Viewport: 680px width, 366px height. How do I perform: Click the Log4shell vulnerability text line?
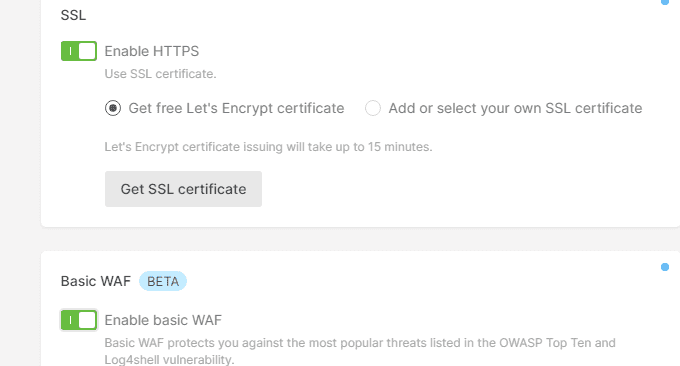[170, 359]
